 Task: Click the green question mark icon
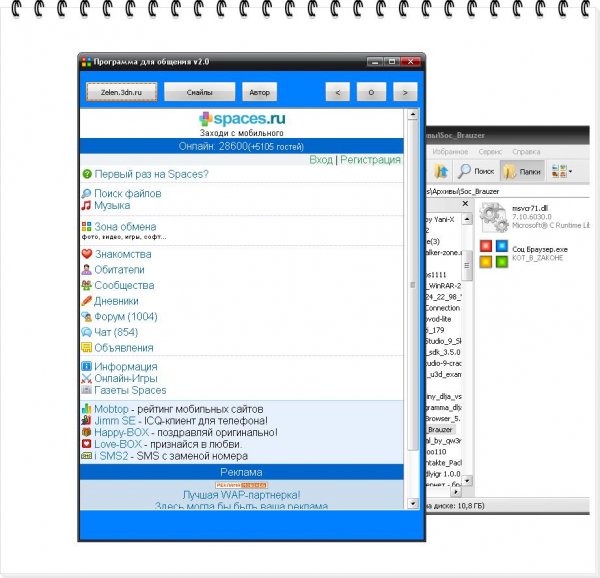(x=87, y=174)
